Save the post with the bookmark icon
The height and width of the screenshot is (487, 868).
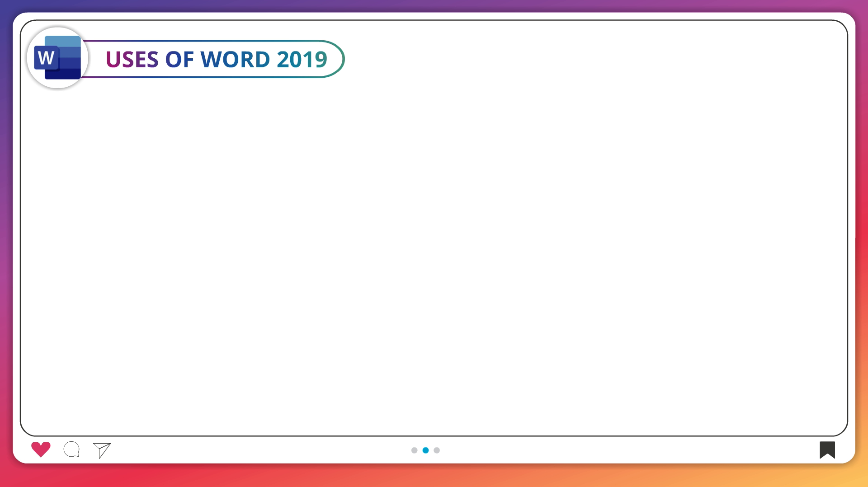coord(827,450)
